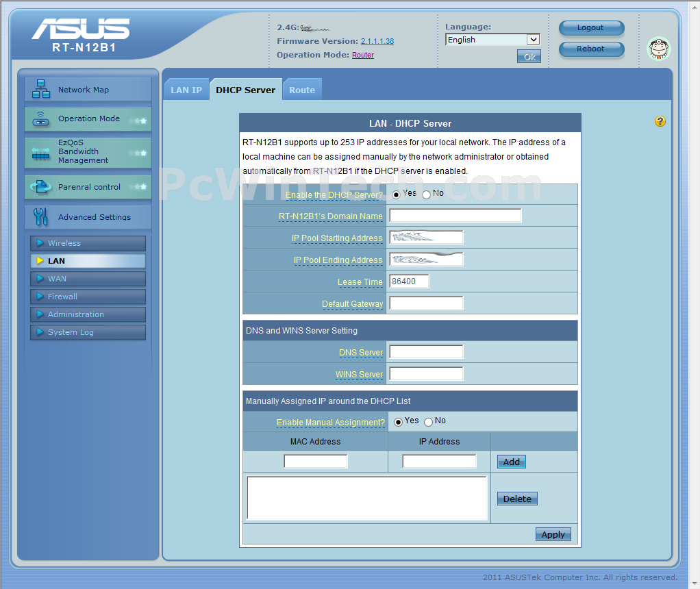Click the arrow icon beside System Log
Viewport: 700px width, 589px height.
40,332
